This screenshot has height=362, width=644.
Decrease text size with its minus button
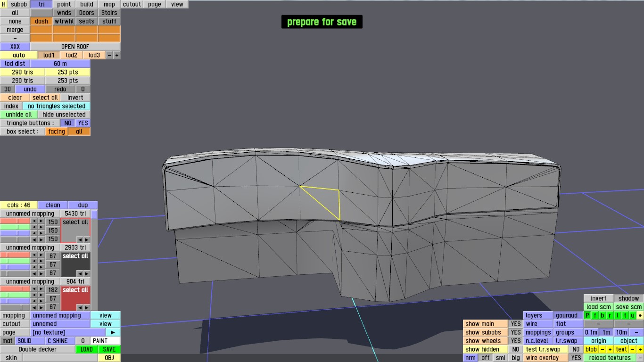[x=633, y=349]
